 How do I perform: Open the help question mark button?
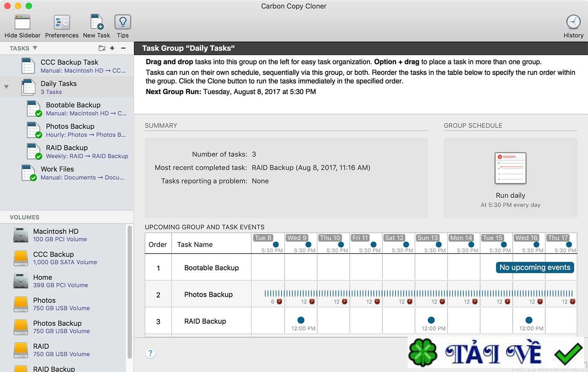click(x=150, y=353)
